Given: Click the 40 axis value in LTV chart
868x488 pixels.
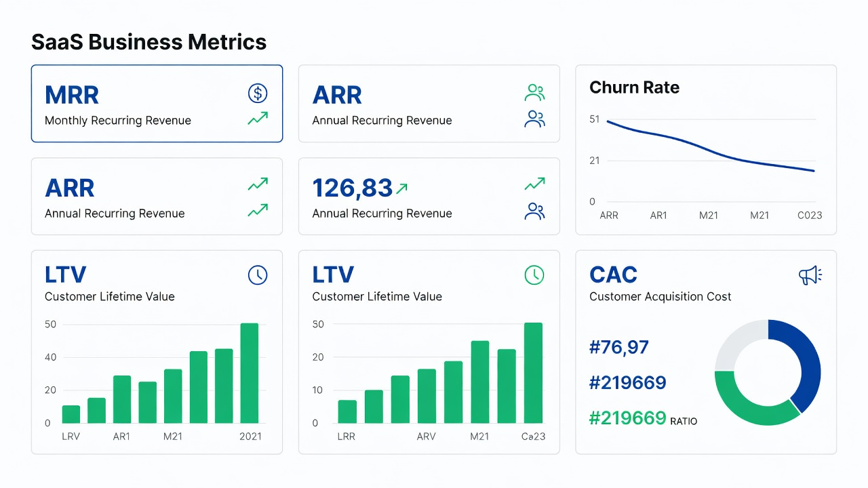Looking at the screenshot, I should coord(51,357).
